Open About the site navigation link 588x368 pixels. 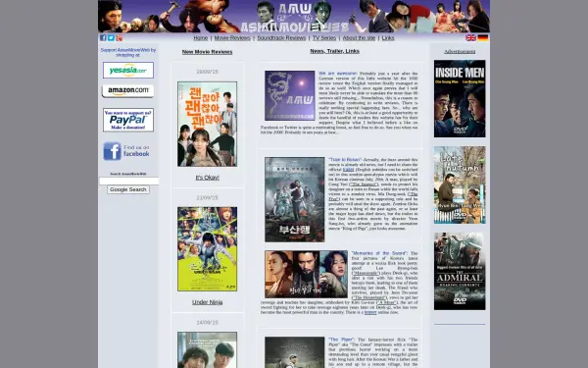point(359,38)
